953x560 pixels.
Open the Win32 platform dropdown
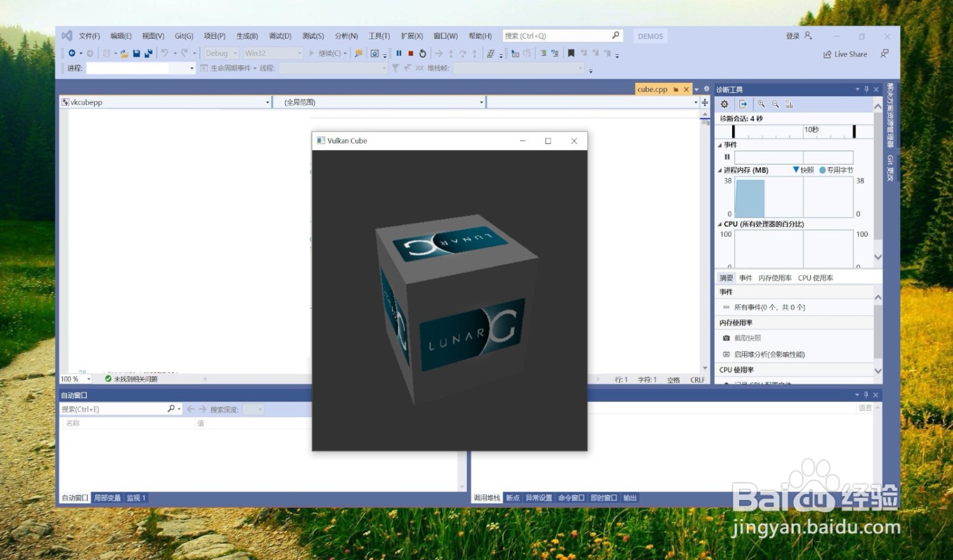pyautogui.click(x=273, y=54)
